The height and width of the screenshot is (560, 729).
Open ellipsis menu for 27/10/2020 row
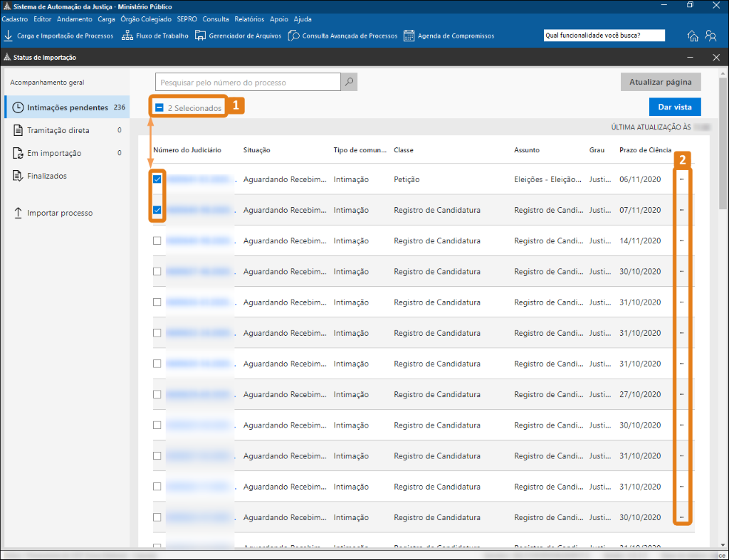pyautogui.click(x=681, y=394)
